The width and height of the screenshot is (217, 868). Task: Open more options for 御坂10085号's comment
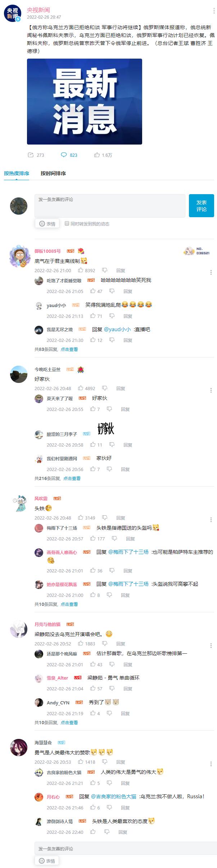(211, 272)
